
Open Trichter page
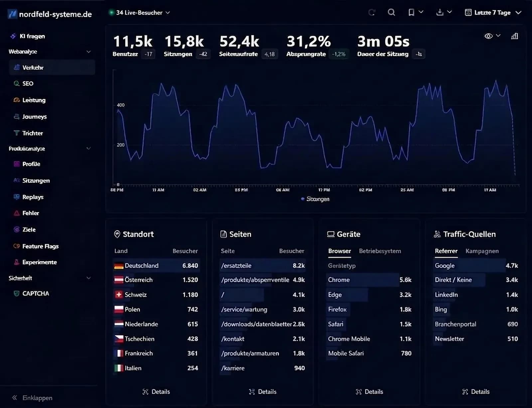pyautogui.click(x=28, y=133)
